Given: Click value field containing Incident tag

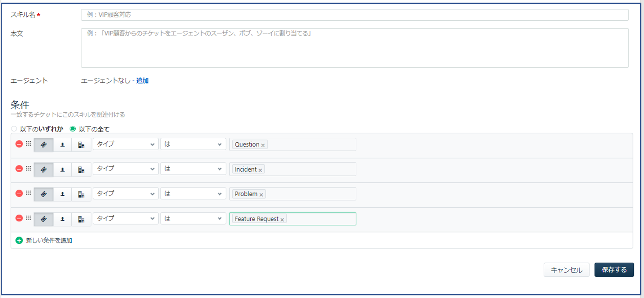Looking at the screenshot, I should click(293, 169).
